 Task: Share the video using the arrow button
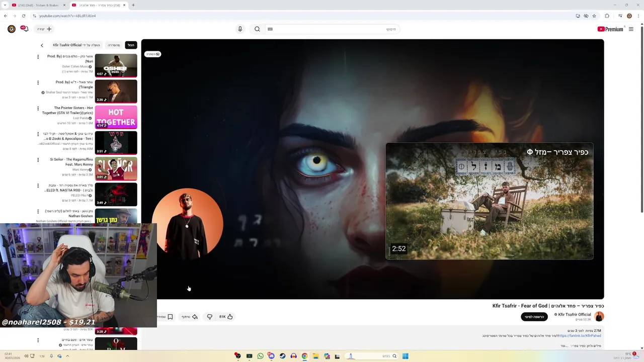pyautogui.click(x=190, y=317)
